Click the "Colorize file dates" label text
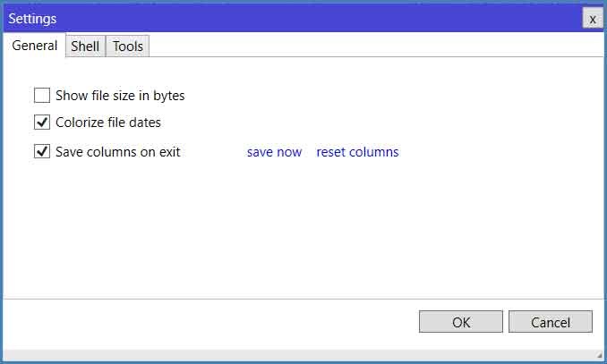 tap(108, 123)
